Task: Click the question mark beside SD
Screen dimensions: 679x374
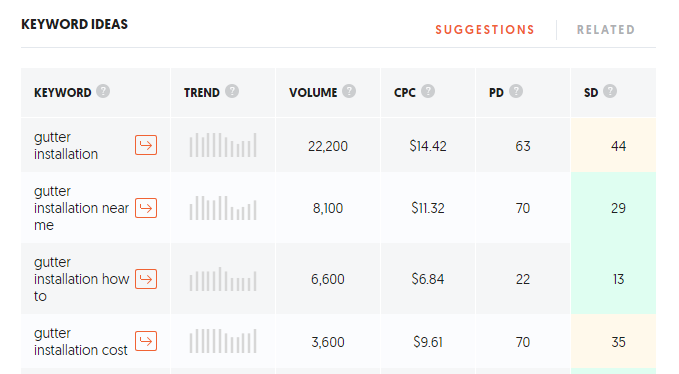Action: [x=610, y=91]
